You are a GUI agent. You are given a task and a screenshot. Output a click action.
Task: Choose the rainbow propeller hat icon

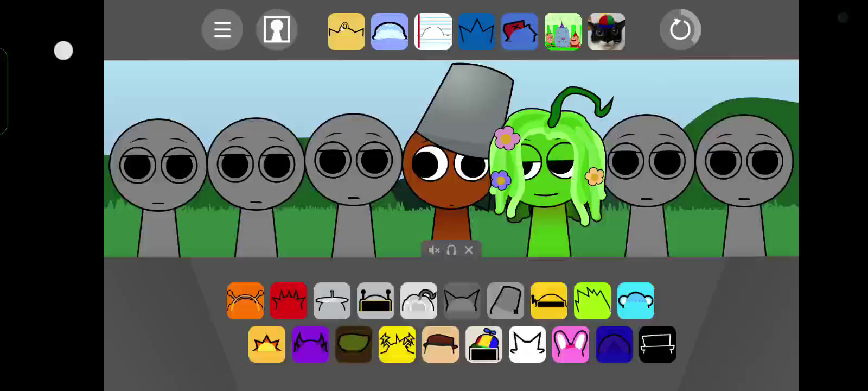484,344
